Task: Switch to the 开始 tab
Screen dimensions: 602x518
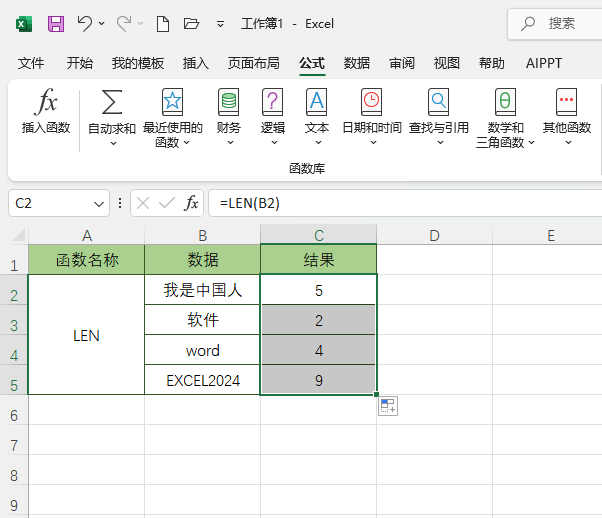Action: coord(79,63)
